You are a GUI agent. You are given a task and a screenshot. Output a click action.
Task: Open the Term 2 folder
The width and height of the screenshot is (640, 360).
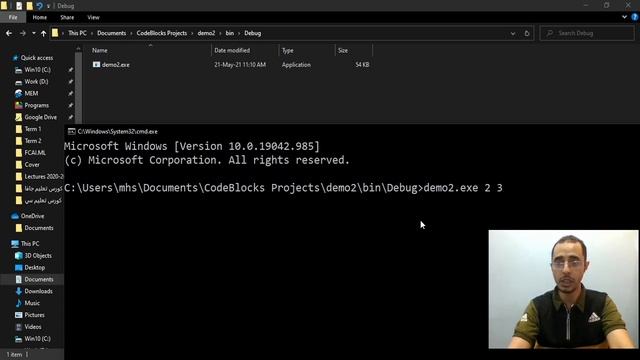(33, 141)
